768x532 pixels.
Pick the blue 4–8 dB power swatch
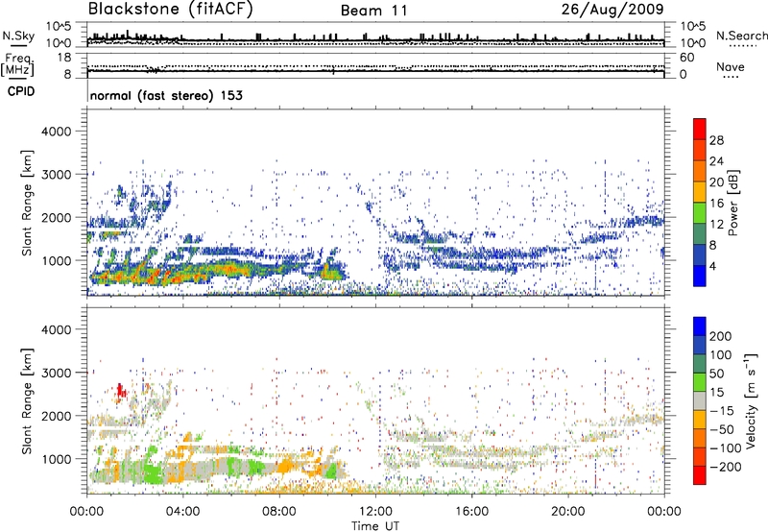pos(700,254)
